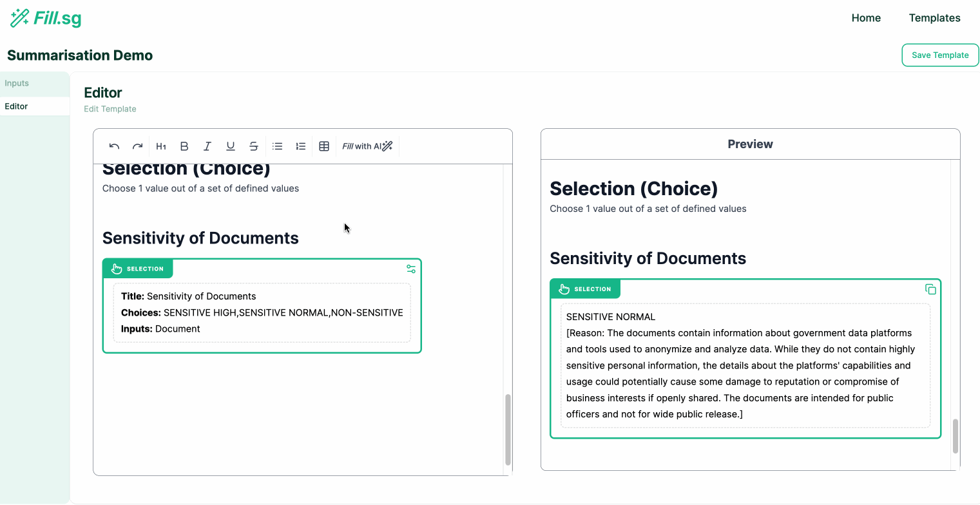Screen dimensions: 980x505
Task: Click the Save Template button
Action: click(940, 55)
